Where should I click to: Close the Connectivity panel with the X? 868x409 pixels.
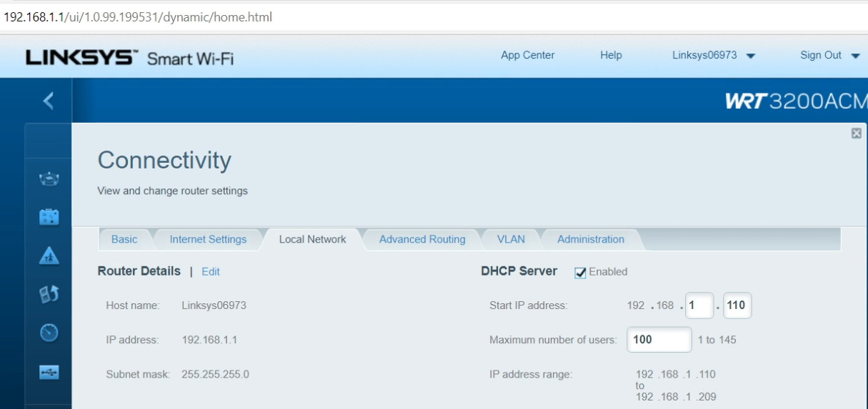[856, 133]
